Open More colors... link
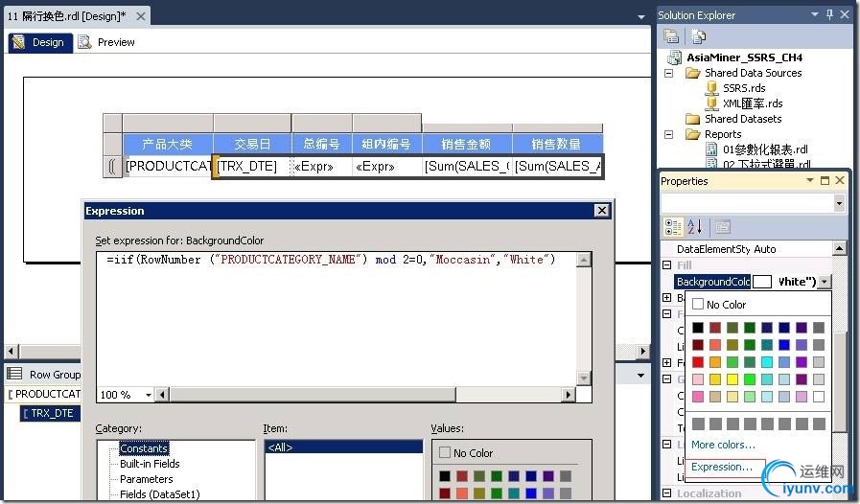 tap(723, 445)
